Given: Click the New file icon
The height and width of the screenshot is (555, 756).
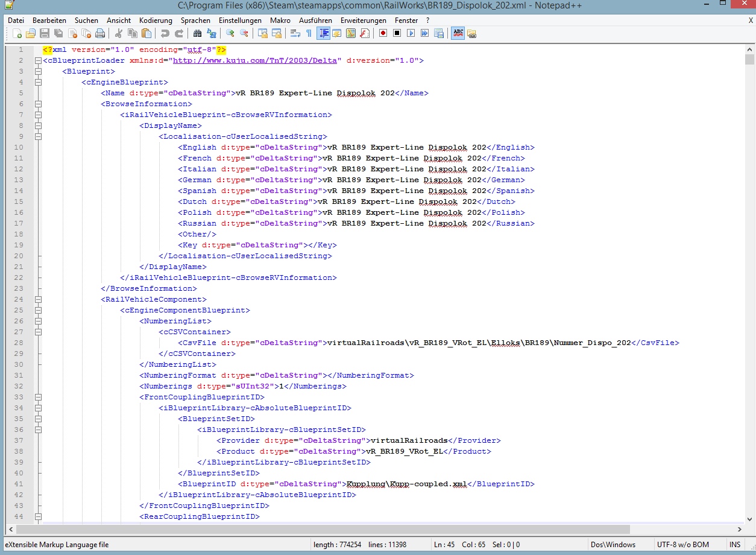Looking at the screenshot, I should (x=17, y=33).
